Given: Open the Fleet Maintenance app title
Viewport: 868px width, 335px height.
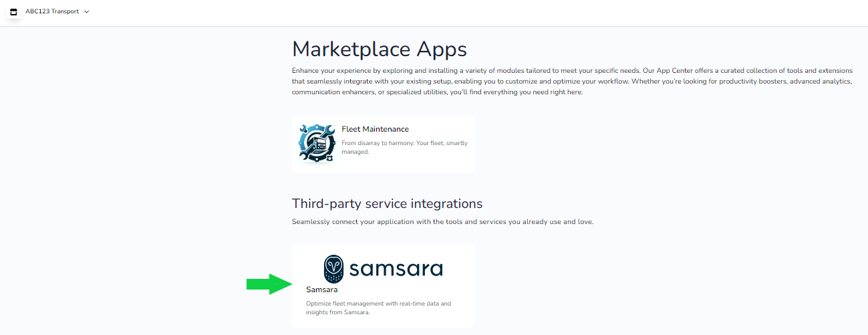Looking at the screenshot, I should pyautogui.click(x=375, y=129).
